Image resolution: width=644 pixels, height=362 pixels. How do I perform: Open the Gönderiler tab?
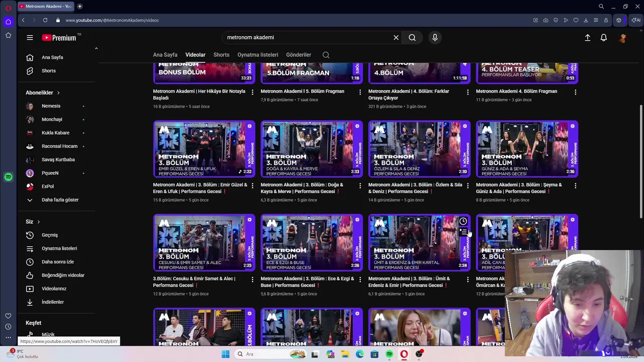point(298,55)
